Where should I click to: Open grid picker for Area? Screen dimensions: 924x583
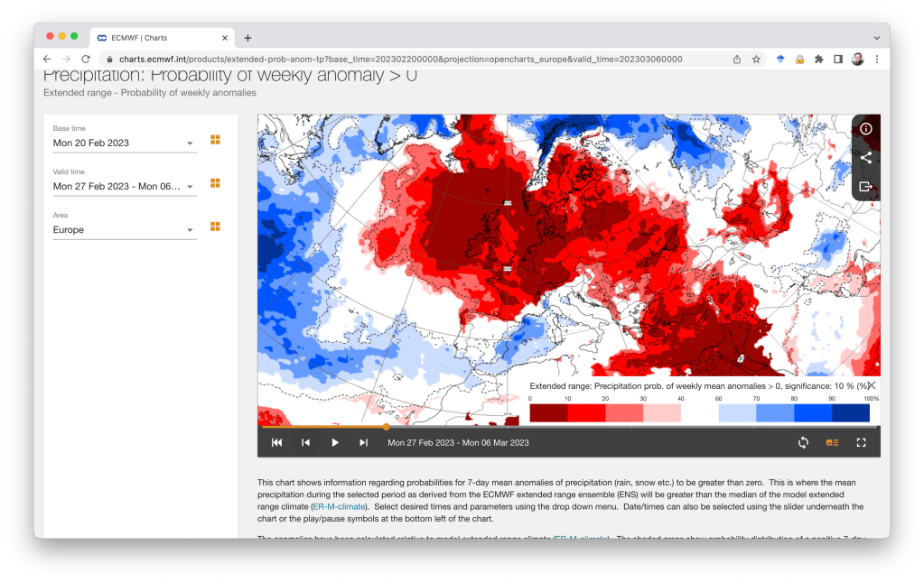point(215,227)
